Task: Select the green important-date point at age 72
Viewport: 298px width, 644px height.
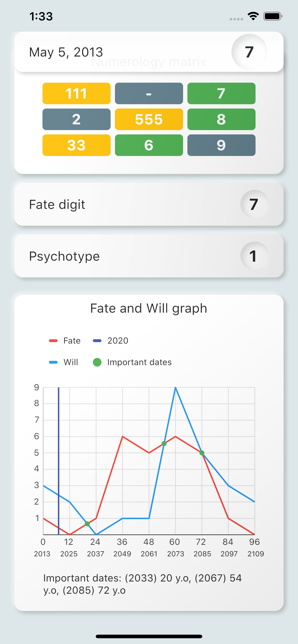Action: point(202,453)
